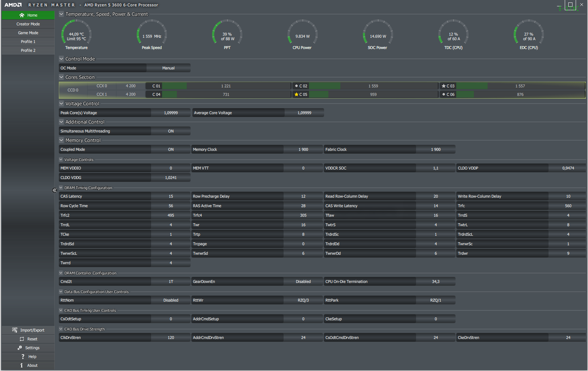Viewport: 588px width, 371px height.
Task: Click CPU On-Die Termination value 34,3
Action: [436, 282]
